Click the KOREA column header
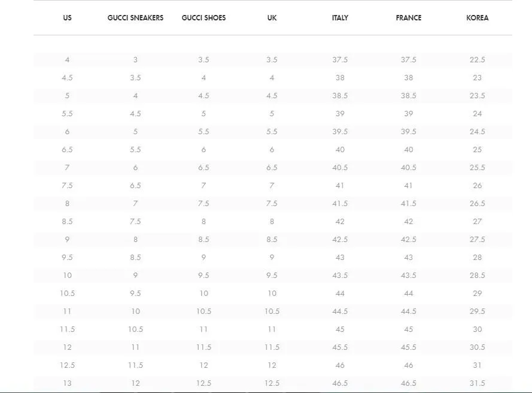This screenshot has width=532, height=393. (x=477, y=17)
